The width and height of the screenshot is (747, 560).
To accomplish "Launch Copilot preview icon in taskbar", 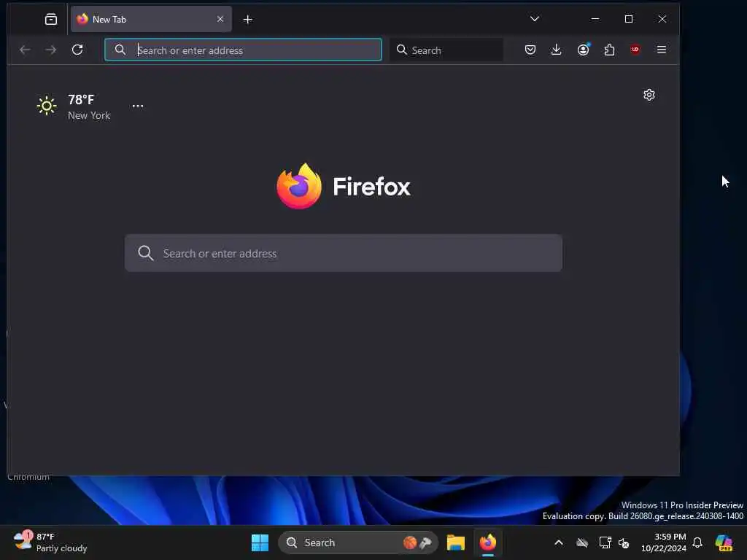I will coord(724,542).
